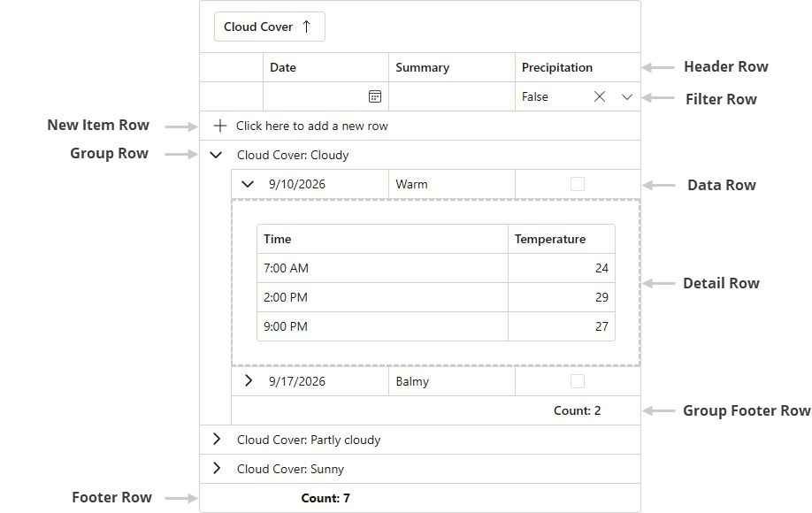Select the temperature cell showing 27
Viewport: 812px width, 513px height.
[x=562, y=326]
